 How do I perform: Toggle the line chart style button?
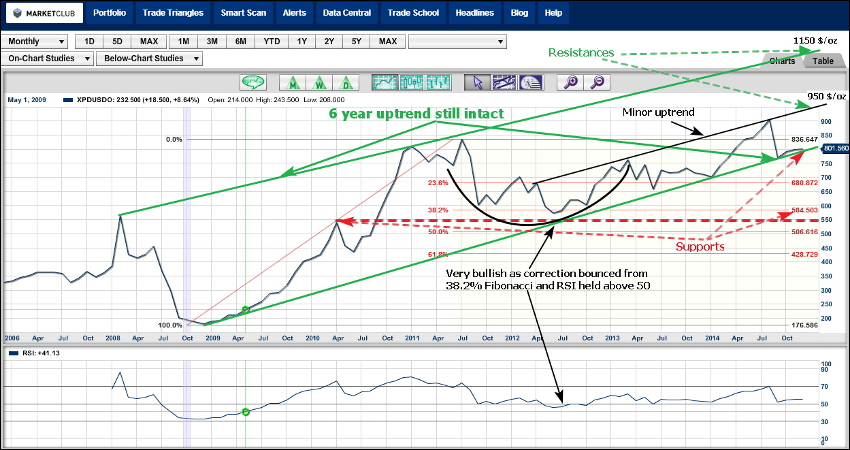[383, 82]
